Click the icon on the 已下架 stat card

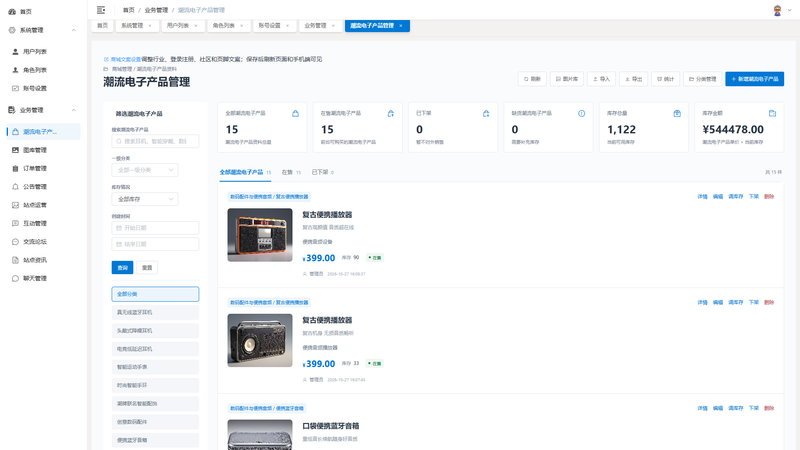486,113
